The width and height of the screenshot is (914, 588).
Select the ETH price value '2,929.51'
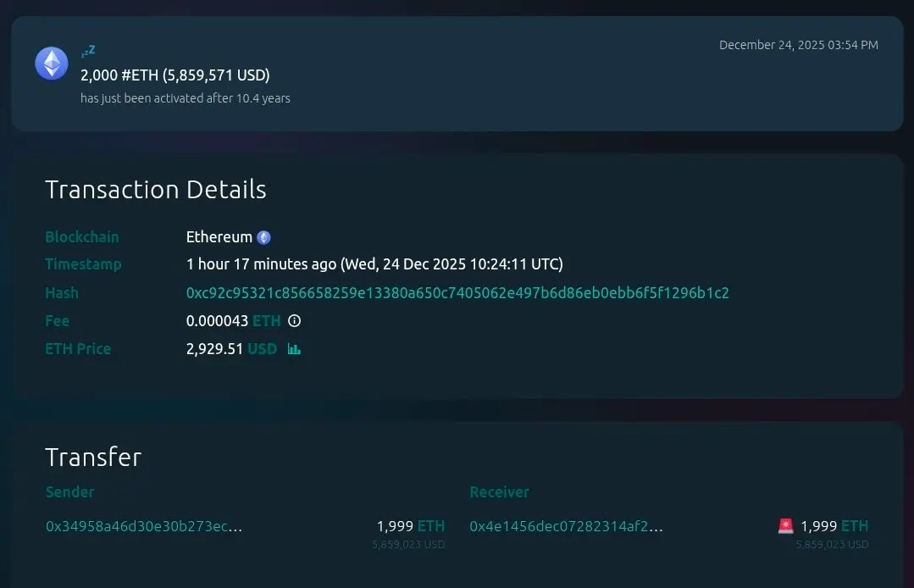[x=214, y=349]
